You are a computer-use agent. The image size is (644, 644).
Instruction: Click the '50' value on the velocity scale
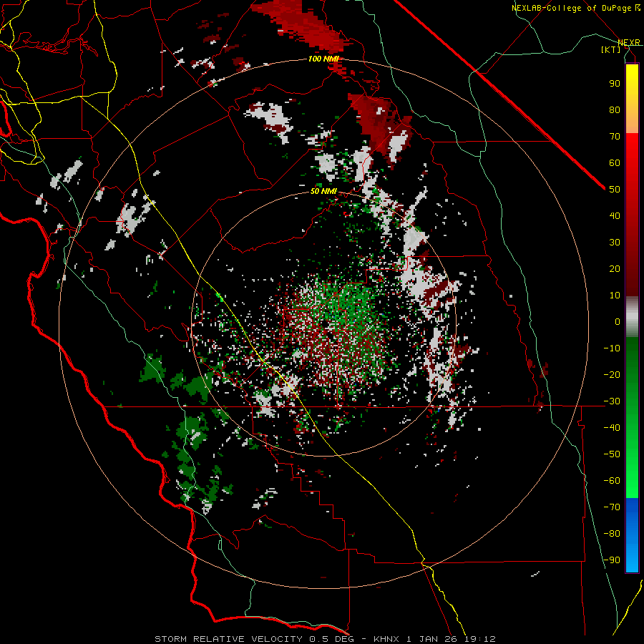pos(615,190)
